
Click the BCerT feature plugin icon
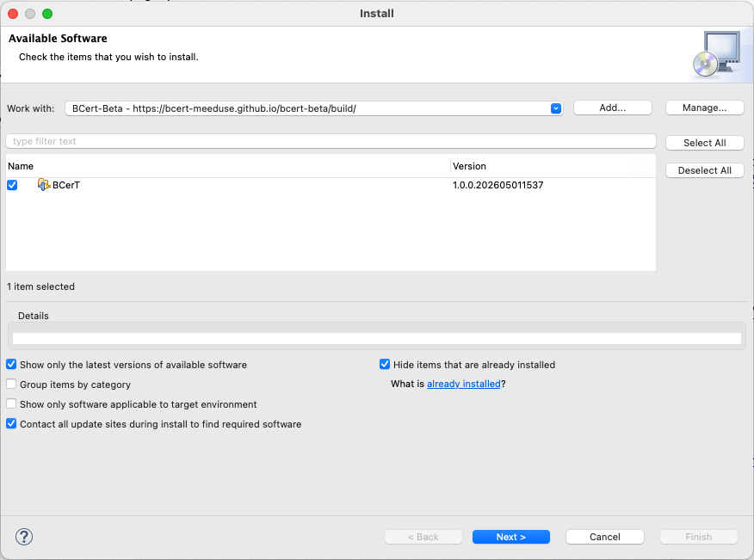click(x=44, y=185)
